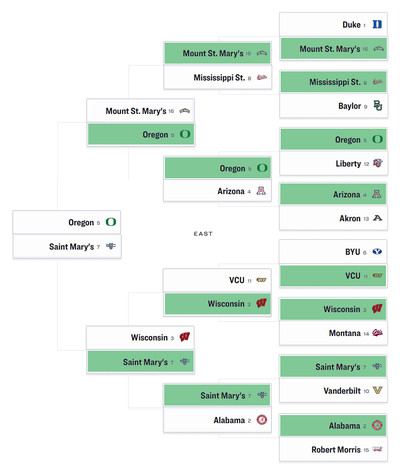
Task: Click the Robert Morris logo icon
Action: (377, 449)
